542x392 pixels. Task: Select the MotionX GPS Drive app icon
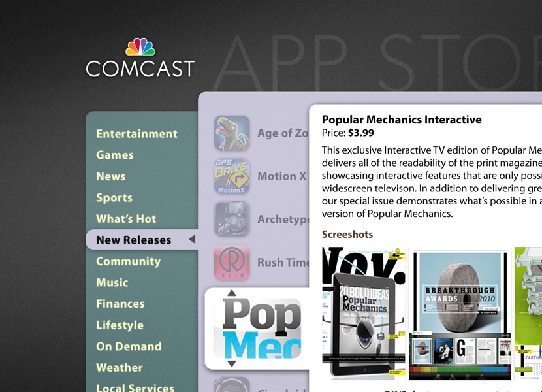click(x=232, y=176)
